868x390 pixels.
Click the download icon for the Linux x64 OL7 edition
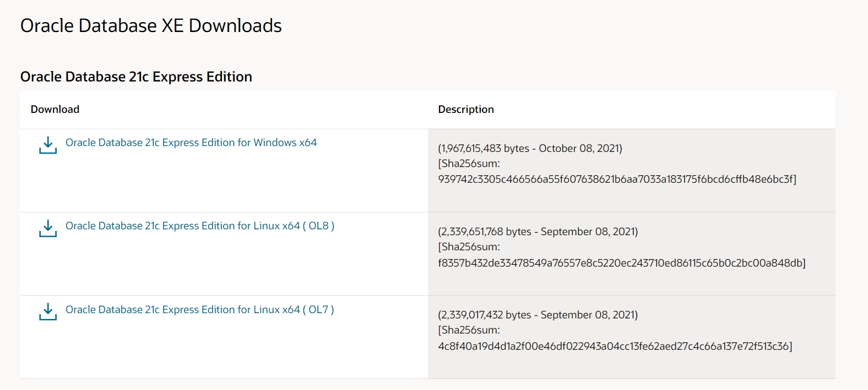(48, 312)
